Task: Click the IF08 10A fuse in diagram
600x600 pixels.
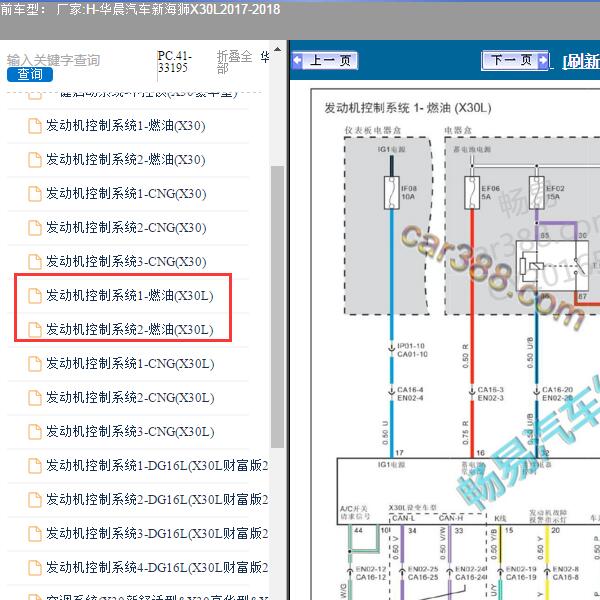Action: click(391, 192)
